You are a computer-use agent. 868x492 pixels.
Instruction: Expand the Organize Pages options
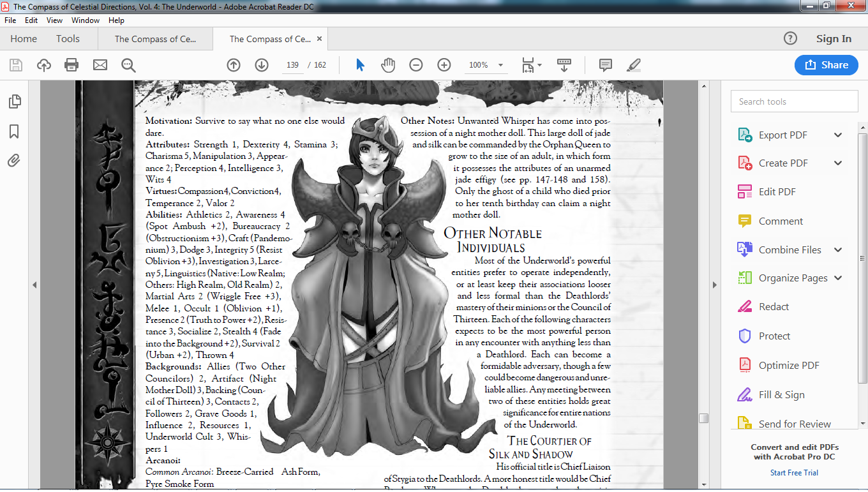(x=838, y=278)
